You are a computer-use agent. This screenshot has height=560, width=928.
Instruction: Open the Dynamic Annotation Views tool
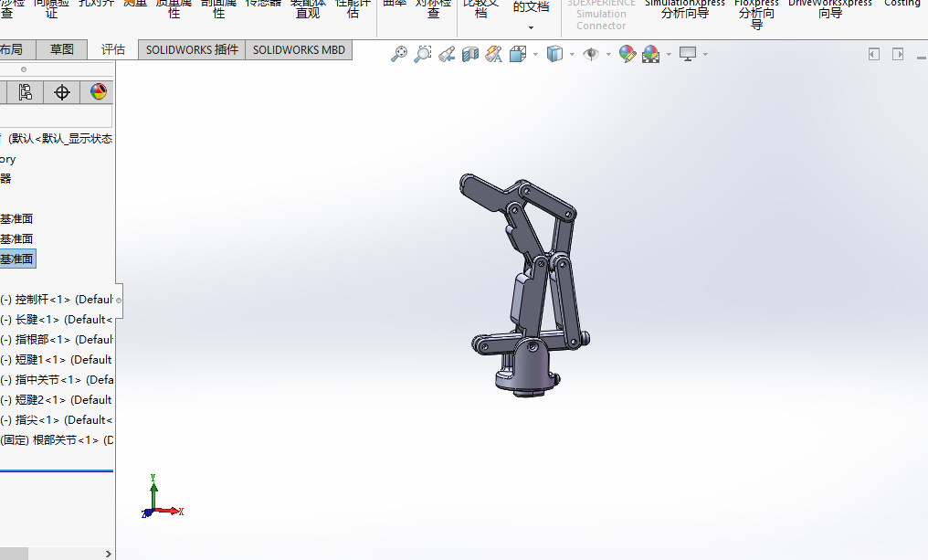[x=494, y=54]
